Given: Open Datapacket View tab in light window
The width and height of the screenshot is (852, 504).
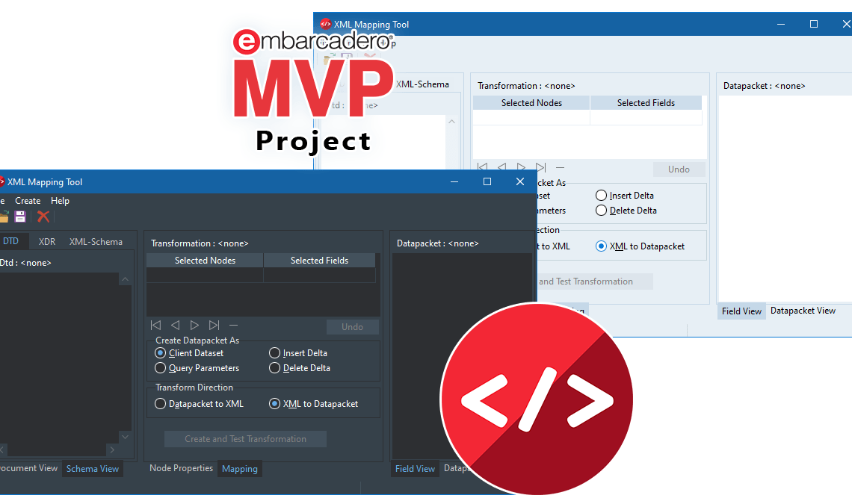Looking at the screenshot, I should pyautogui.click(x=803, y=311).
